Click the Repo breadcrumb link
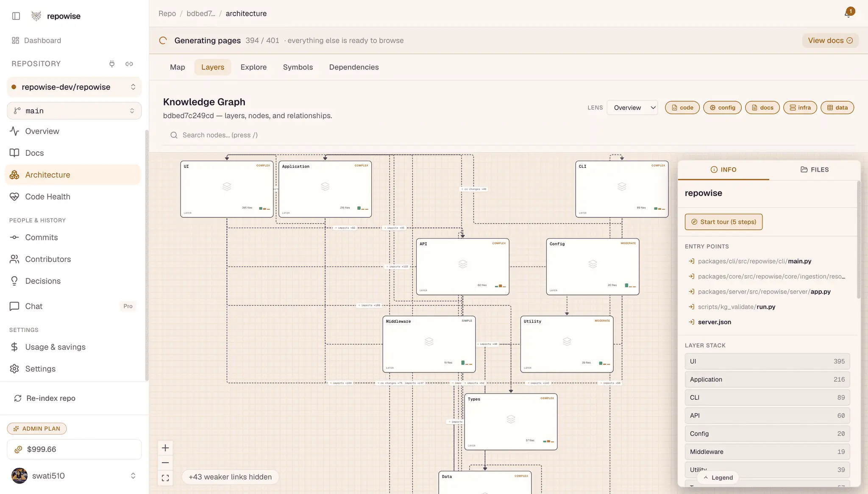868x494 pixels. tap(167, 14)
